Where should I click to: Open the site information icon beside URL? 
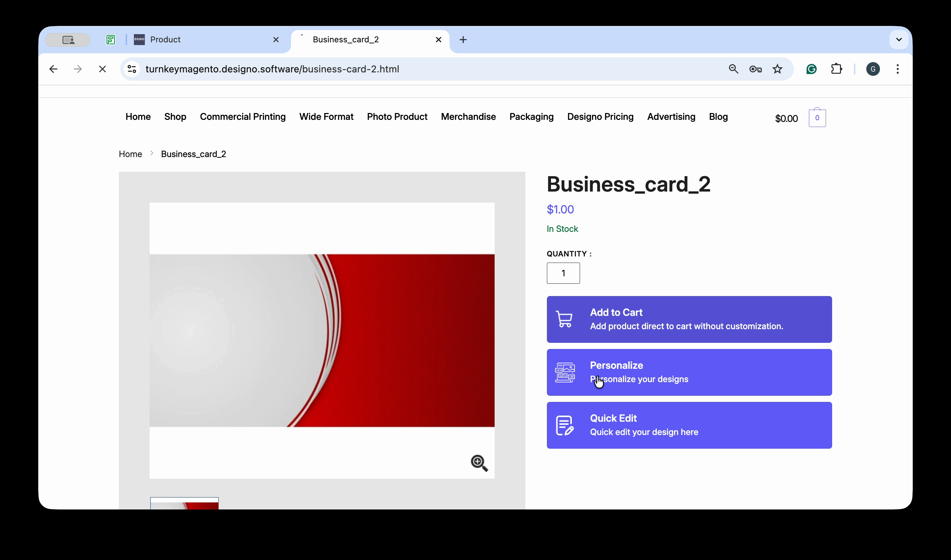[132, 69]
